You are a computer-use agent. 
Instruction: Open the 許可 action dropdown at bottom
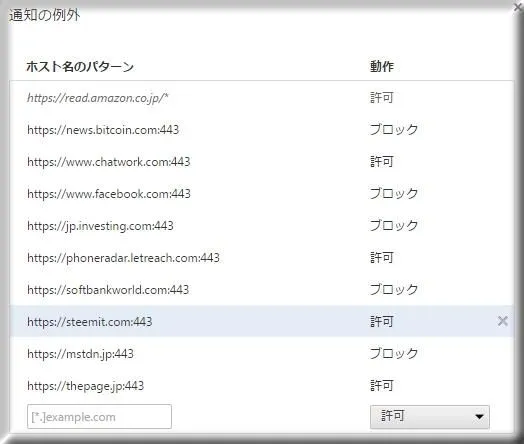pyautogui.click(x=430, y=417)
